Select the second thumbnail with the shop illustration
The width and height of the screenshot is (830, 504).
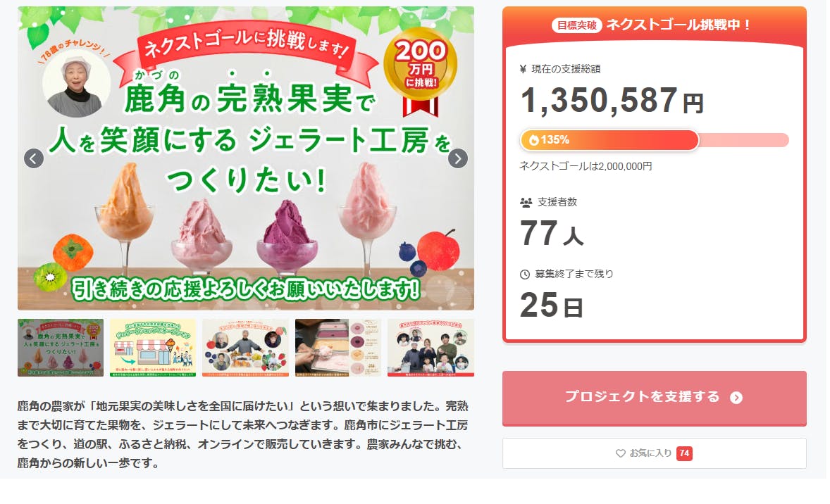[153, 348]
